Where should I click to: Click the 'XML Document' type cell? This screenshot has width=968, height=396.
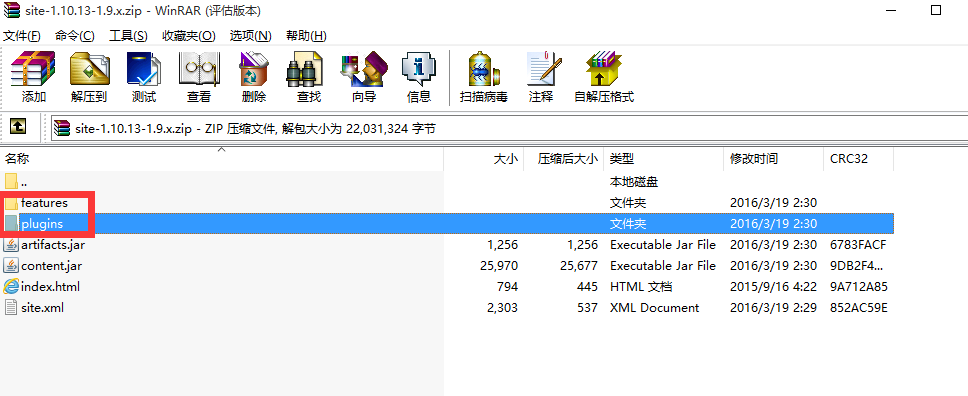pos(654,308)
